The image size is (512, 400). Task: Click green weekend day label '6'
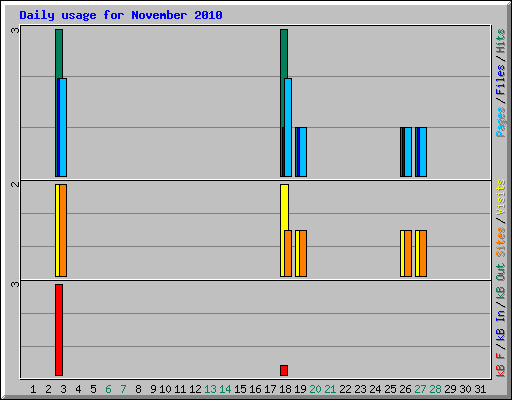[108, 389]
